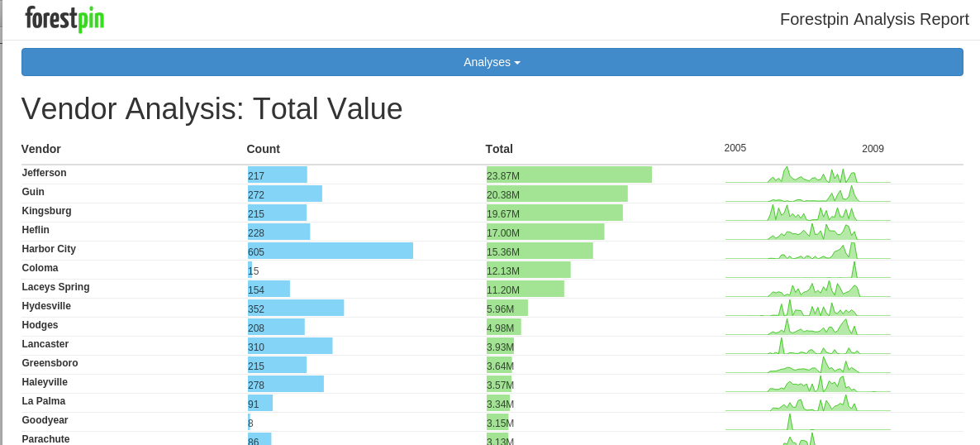This screenshot has width=980, height=445.
Task: Click Greensboro's total value 3.64M
Action: pos(500,366)
